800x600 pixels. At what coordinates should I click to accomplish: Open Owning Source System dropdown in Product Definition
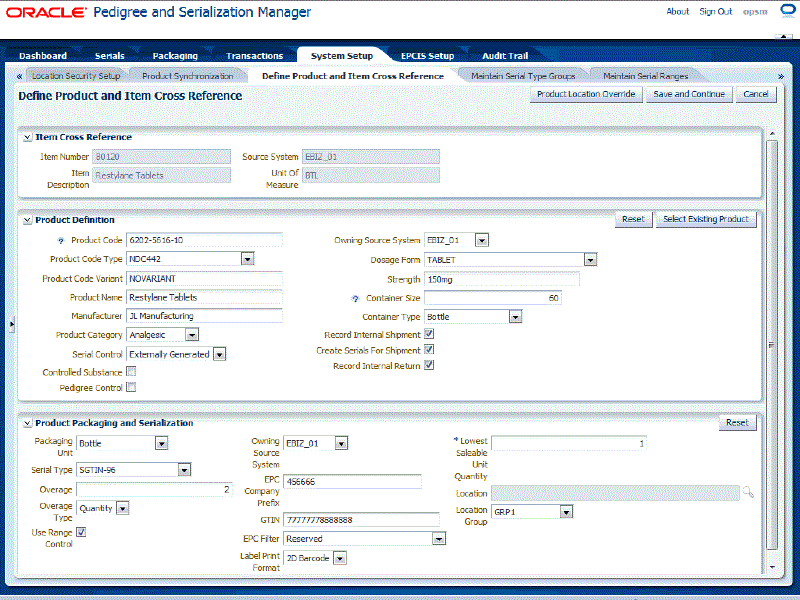click(x=482, y=240)
